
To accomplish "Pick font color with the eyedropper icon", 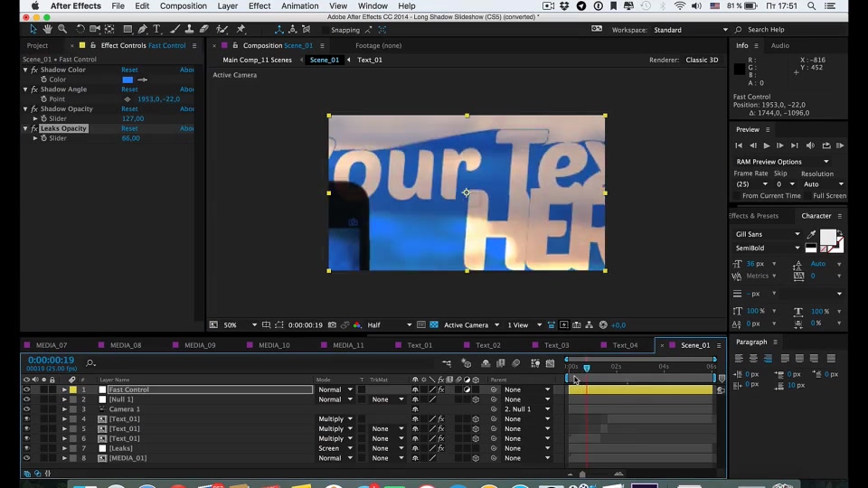I will point(812,235).
